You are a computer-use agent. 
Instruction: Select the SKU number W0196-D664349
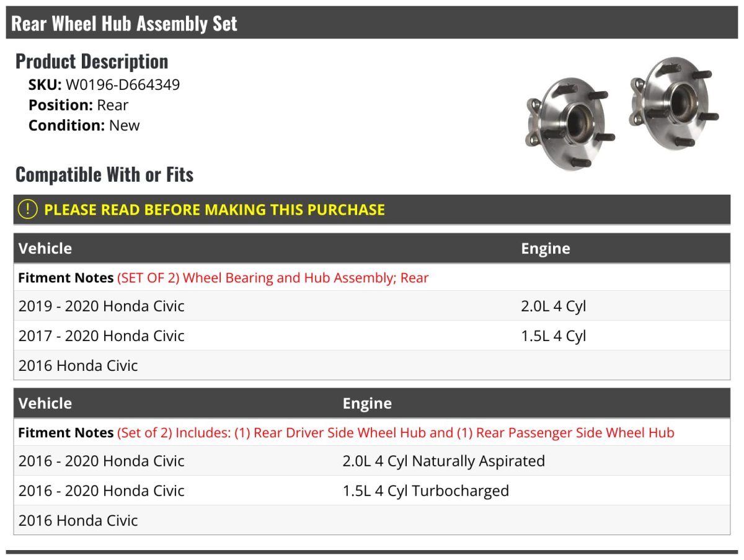click(x=123, y=85)
